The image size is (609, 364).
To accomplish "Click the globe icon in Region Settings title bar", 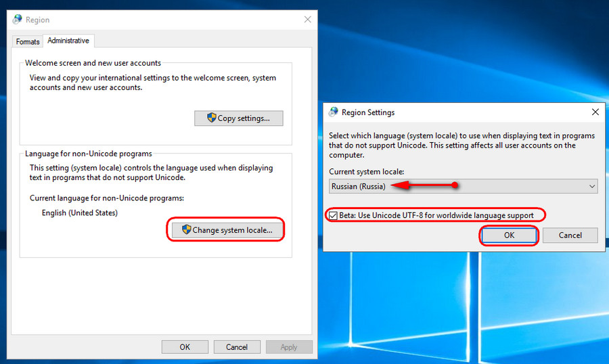I will (x=334, y=112).
